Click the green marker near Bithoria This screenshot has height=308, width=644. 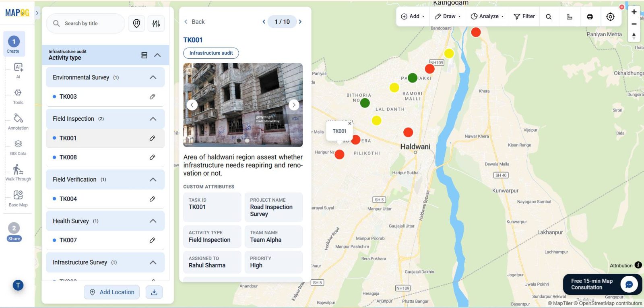click(x=365, y=103)
